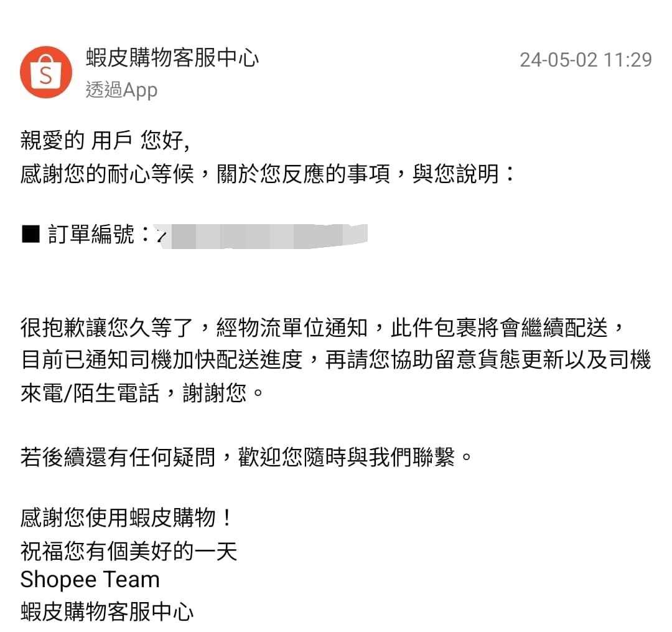
Task: Click the closing 謝謝您 after 陌生電話
Action: [x=215, y=393]
